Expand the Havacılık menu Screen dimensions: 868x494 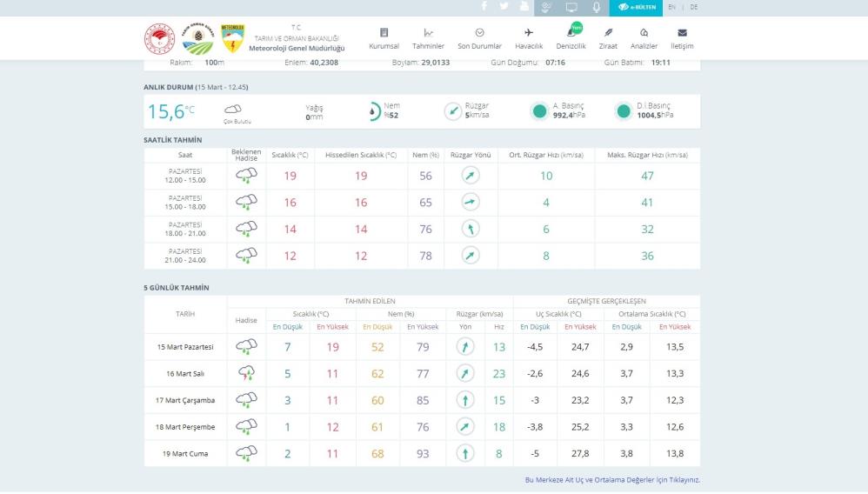[x=529, y=38]
